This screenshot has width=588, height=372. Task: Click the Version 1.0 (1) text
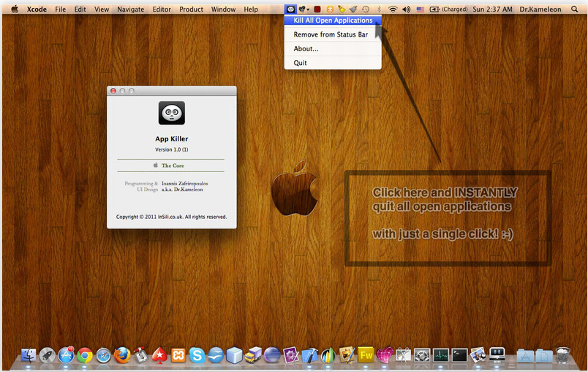(172, 149)
